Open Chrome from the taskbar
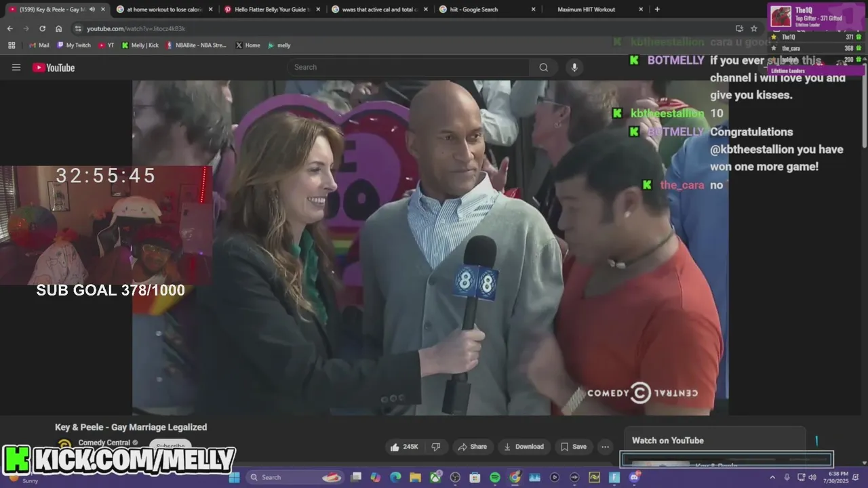 pyautogui.click(x=515, y=477)
